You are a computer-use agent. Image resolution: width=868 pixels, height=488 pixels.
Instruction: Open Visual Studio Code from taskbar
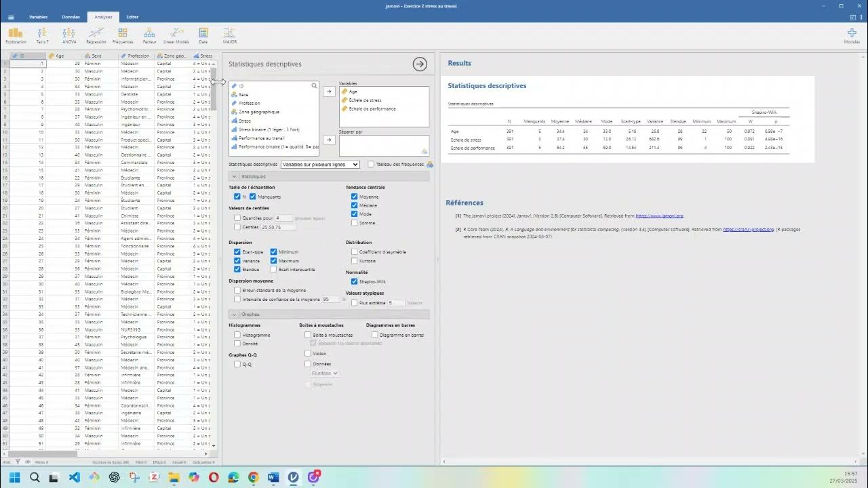[75, 477]
